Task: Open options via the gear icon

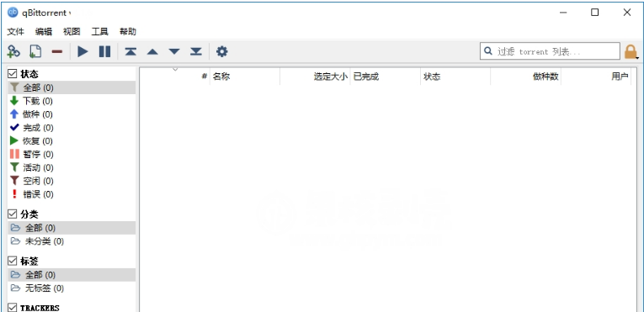Action: pos(221,51)
